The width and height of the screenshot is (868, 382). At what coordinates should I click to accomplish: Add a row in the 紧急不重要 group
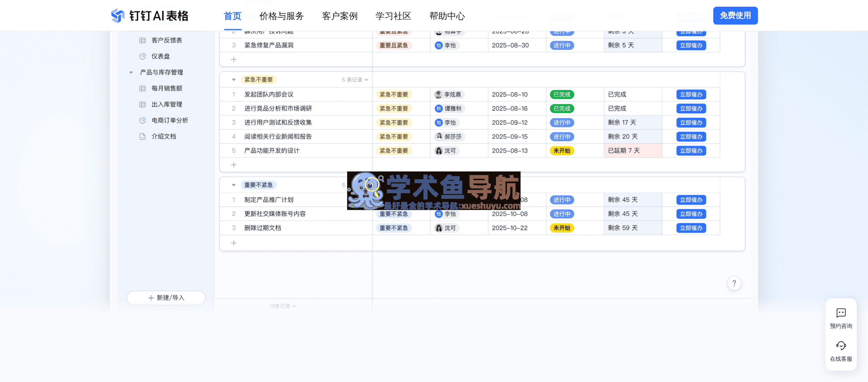233,165
